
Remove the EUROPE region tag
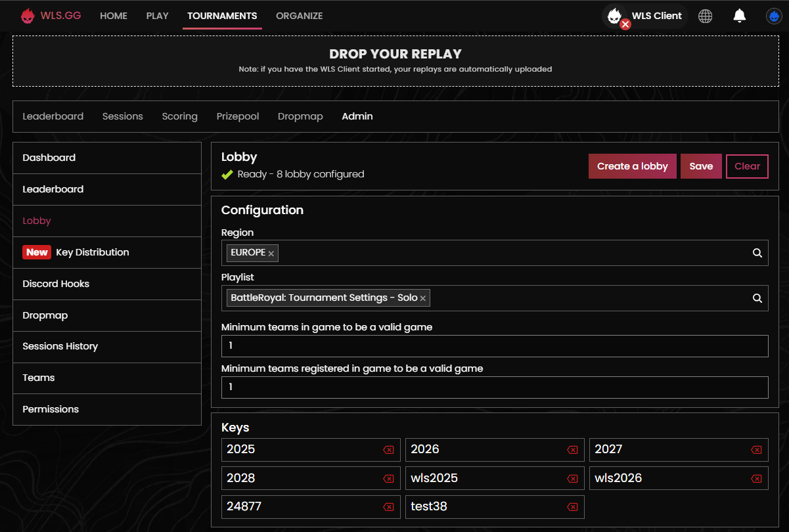(271, 252)
